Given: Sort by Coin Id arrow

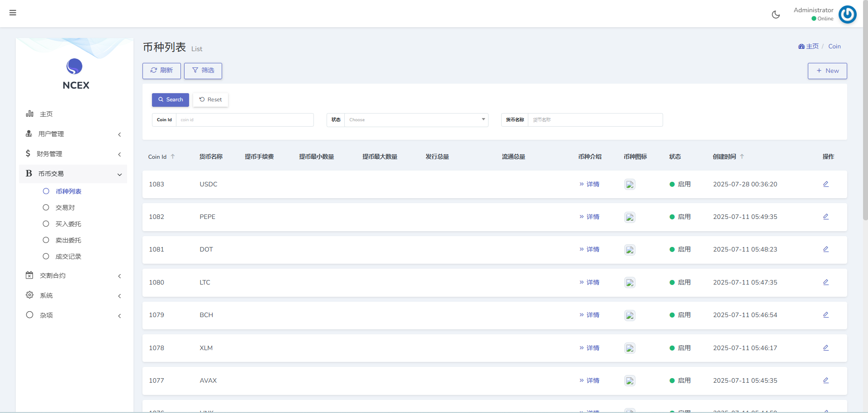Looking at the screenshot, I should 173,157.
